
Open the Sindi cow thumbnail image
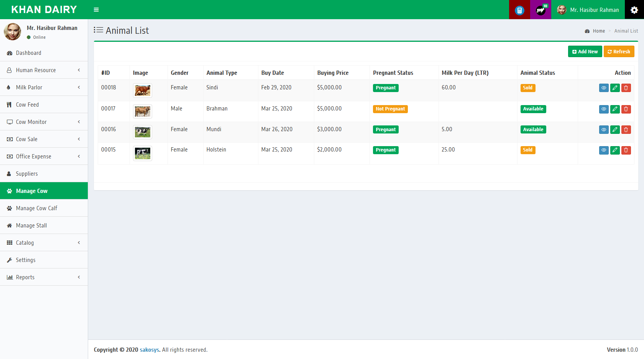143,91
